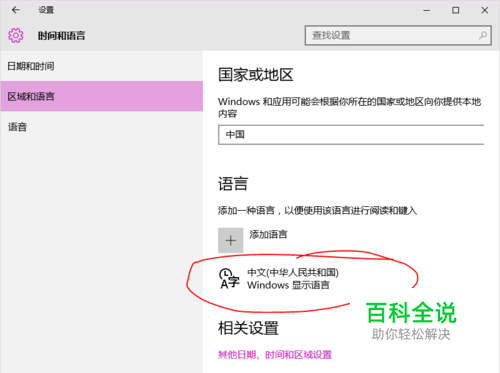Click the settings gear icon
This screenshot has width=500, height=373.
coord(16,35)
